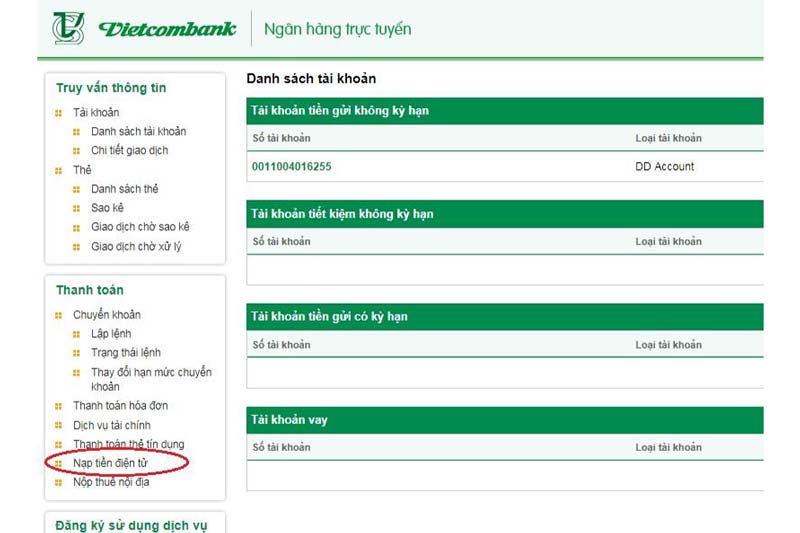Viewport: 800px width, 533px height.
Task: Open Sao kê statement page
Action: tap(107, 208)
